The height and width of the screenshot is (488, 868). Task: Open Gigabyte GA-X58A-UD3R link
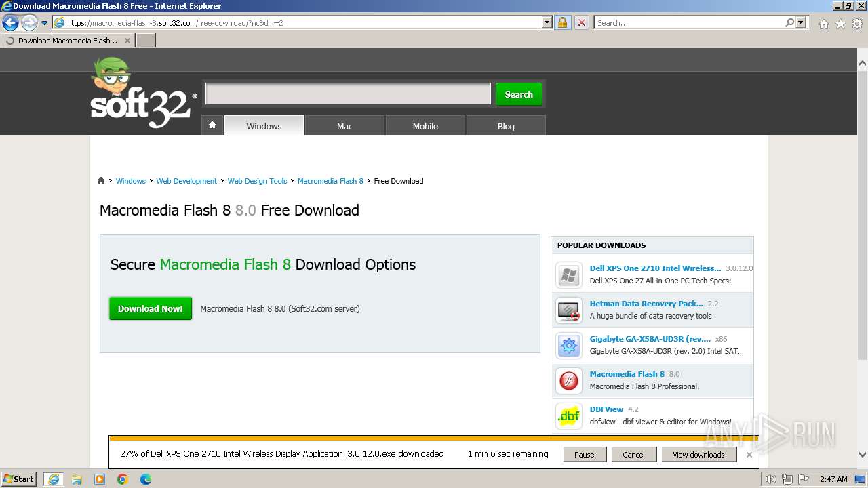click(650, 339)
